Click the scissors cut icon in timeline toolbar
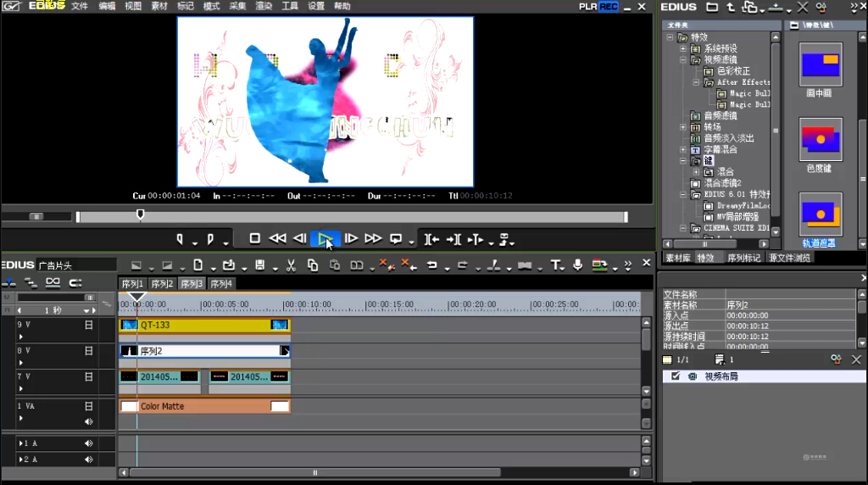The width and height of the screenshot is (868, 485). pyautogui.click(x=290, y=265)
